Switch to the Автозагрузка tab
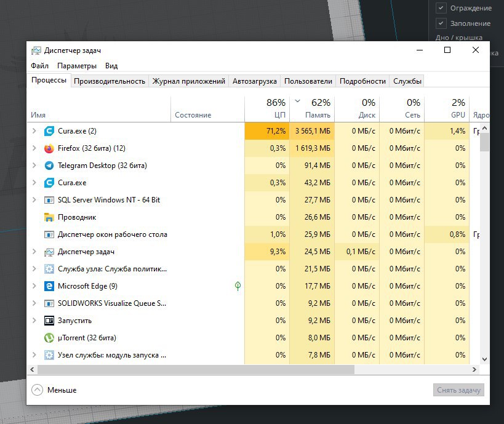This screenshot has width=504, height=424. (255, 81)
